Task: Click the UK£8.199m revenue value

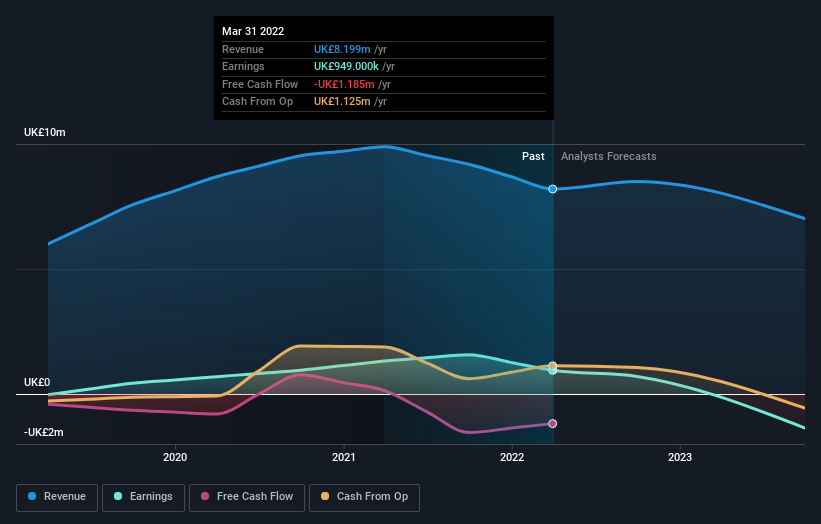Action: 342,49
